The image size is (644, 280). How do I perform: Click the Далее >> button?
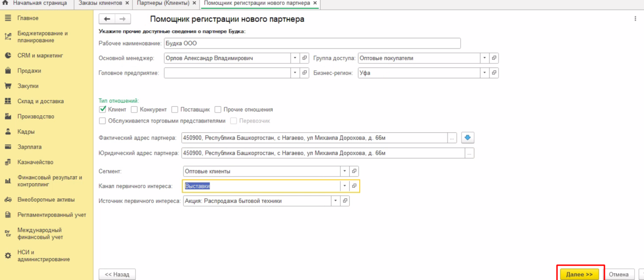click(579, 274)
